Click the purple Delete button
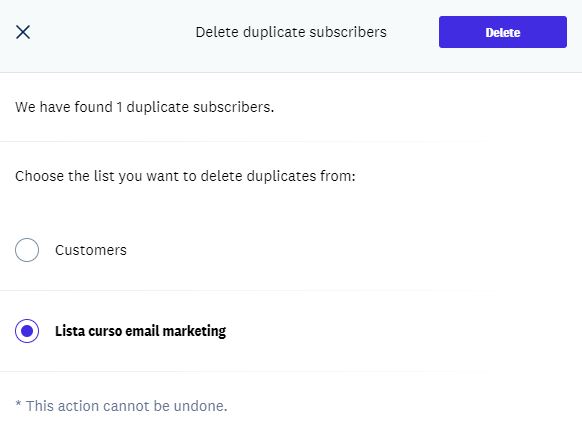This screenshot has width=582, height=428. click(x=503, y=32)
